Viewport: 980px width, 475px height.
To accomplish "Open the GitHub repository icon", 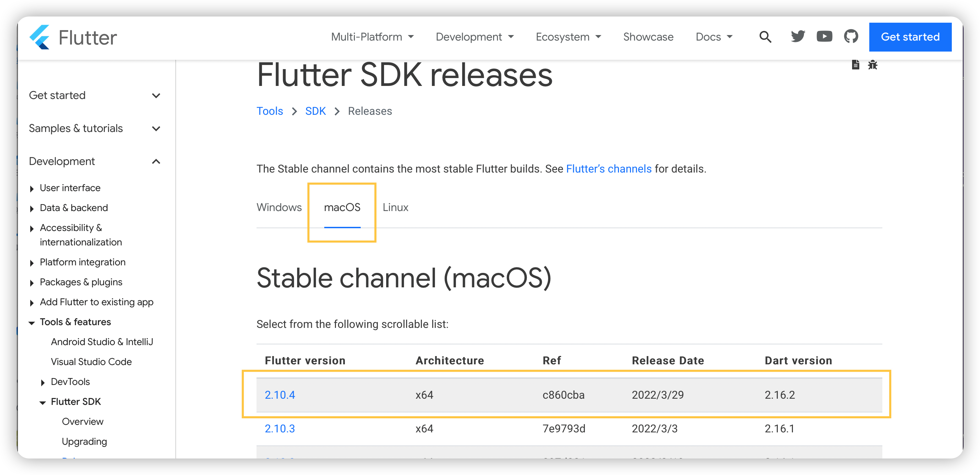I will (x=851, y=36).
